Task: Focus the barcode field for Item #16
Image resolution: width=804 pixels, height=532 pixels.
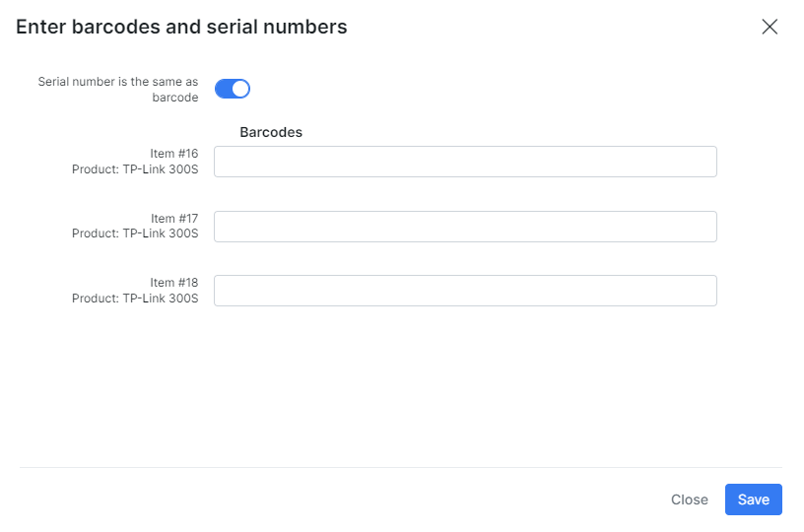Action: [x=465, y=162]
